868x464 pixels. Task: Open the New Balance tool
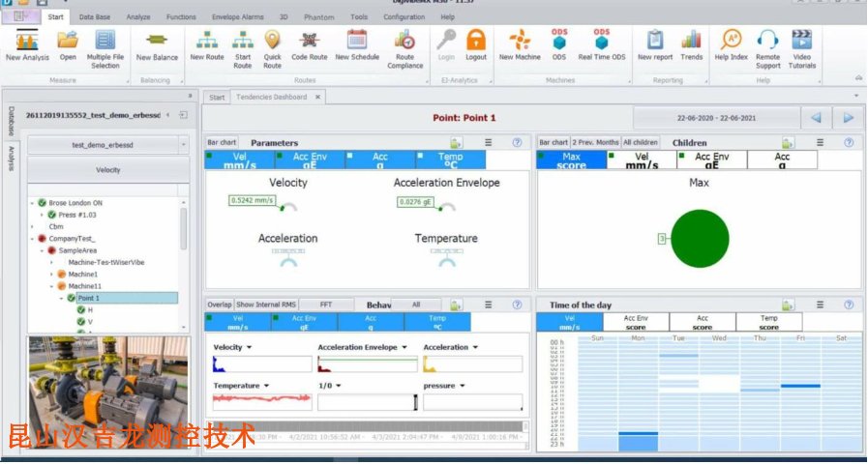(157, 41)
